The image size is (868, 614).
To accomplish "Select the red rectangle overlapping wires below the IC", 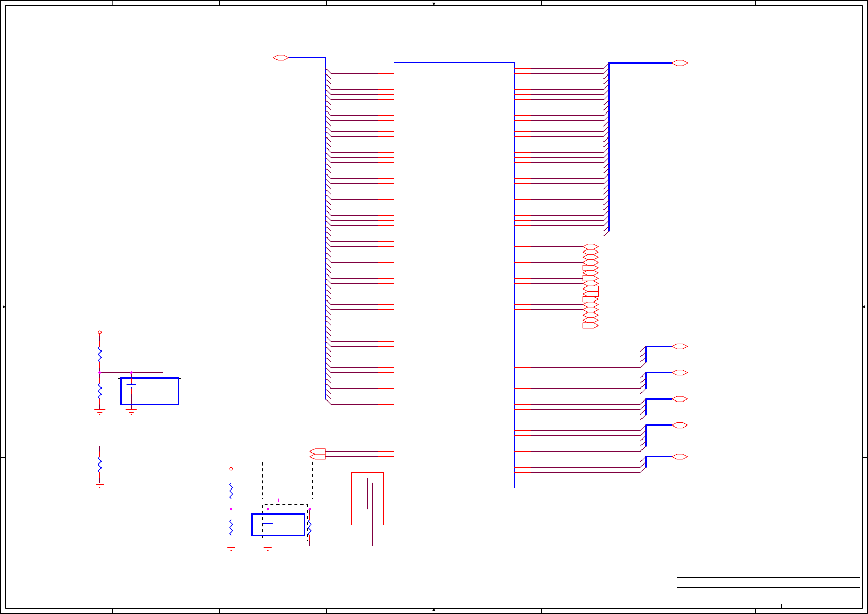I will (x=368, y=499).
